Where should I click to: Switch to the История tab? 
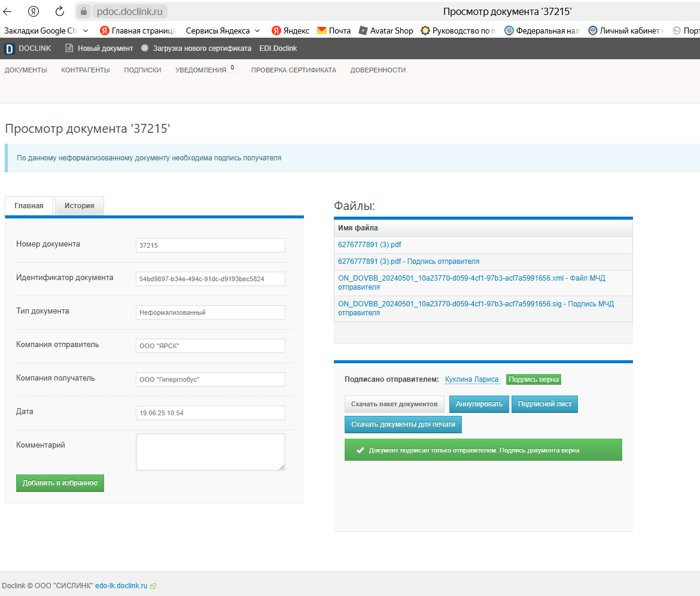pos(80,206)
